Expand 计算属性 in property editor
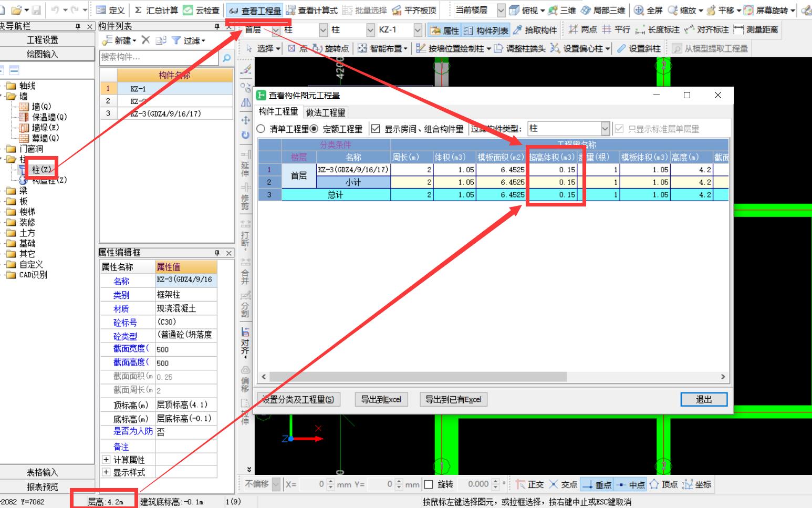This screenshot has height=508, width=812. (x=106, y=460)
